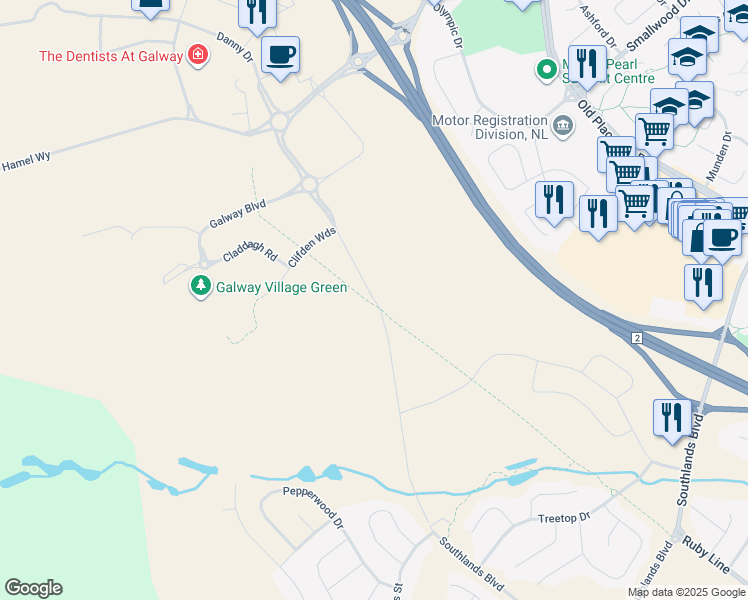Select the restaurant marker above Danny Dr

click(x=258, y=12)
